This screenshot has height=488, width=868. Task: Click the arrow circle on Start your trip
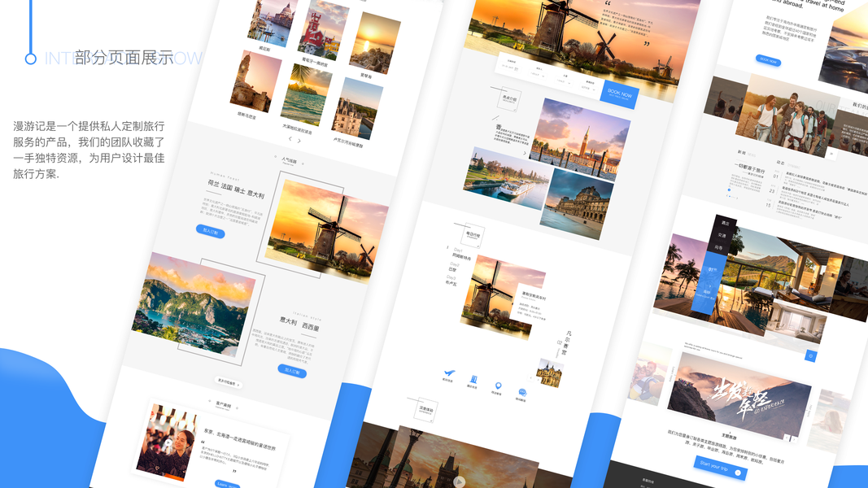(737, 473)
